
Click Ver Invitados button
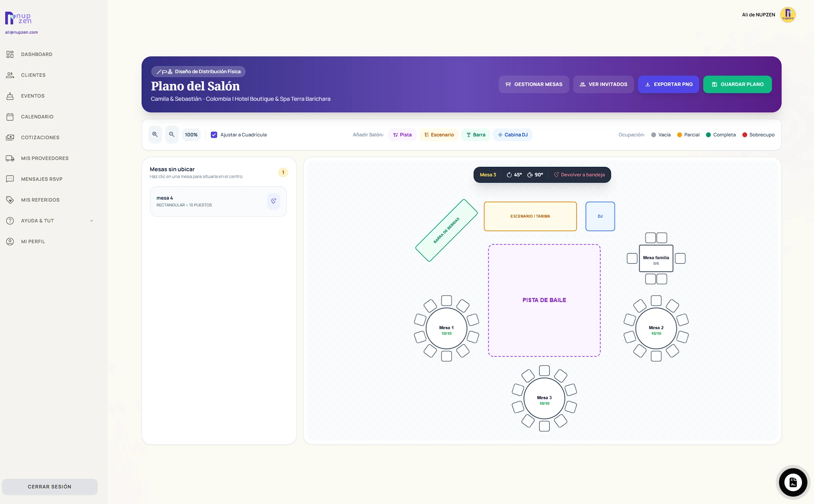coord(603,84)
